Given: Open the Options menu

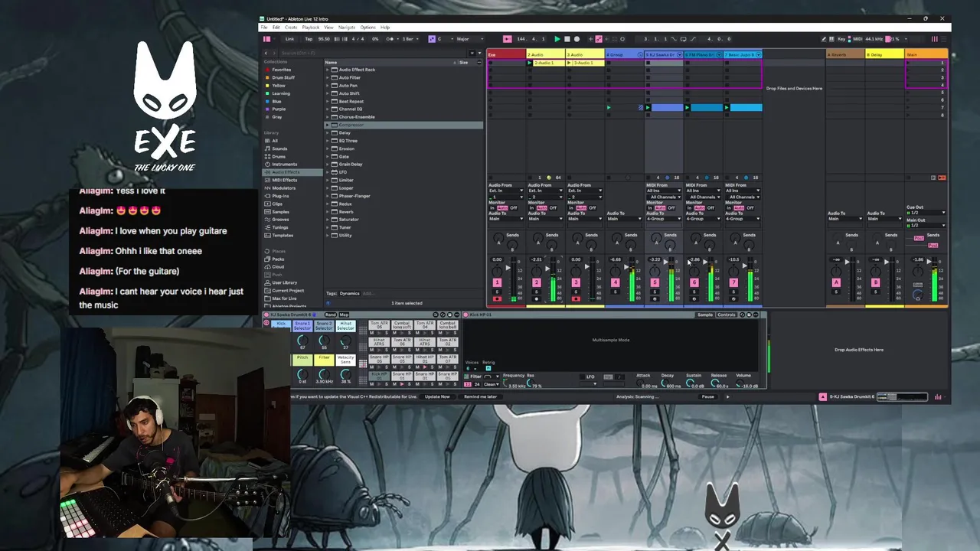Looking at the screenshot, I should point(367,28).
